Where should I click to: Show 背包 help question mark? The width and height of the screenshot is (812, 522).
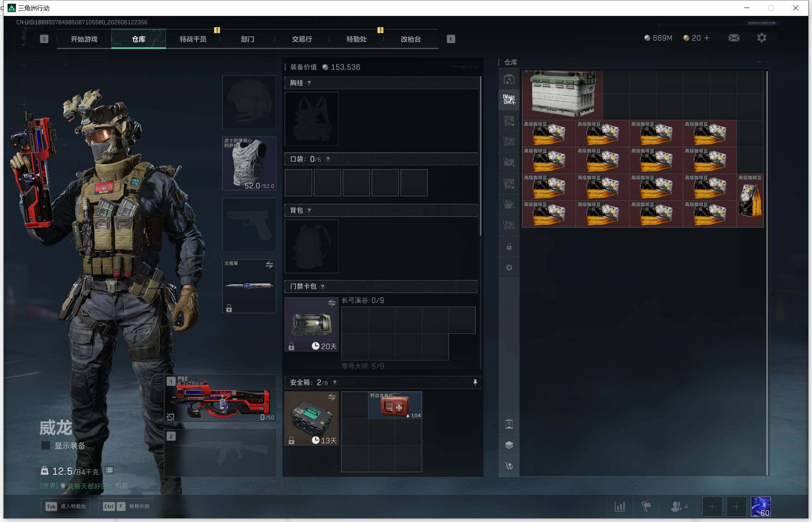coord(309,210)
